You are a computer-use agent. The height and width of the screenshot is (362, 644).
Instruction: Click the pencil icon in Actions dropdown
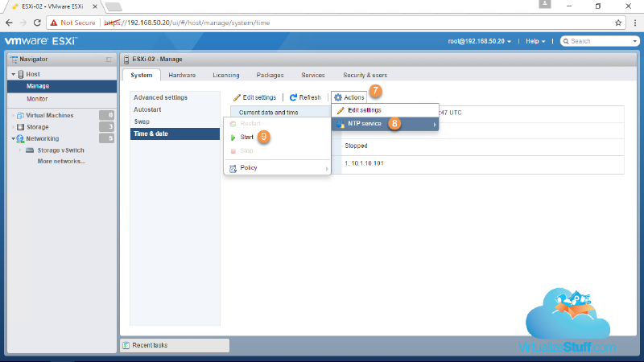tap(341, 110)
